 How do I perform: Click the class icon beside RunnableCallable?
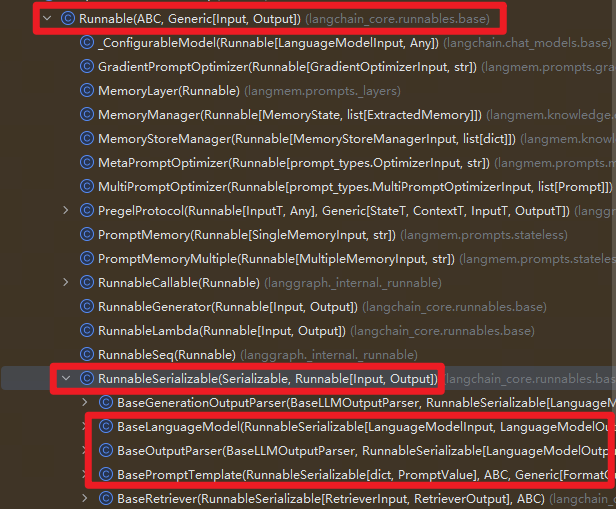(87, 282)
